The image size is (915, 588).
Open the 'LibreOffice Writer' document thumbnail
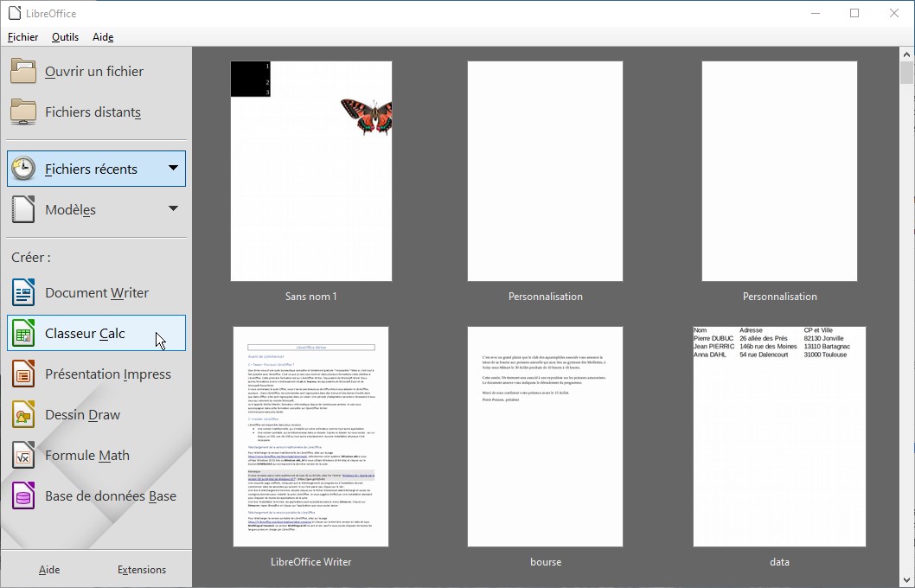pyautogui.click(x=311, y=437)
